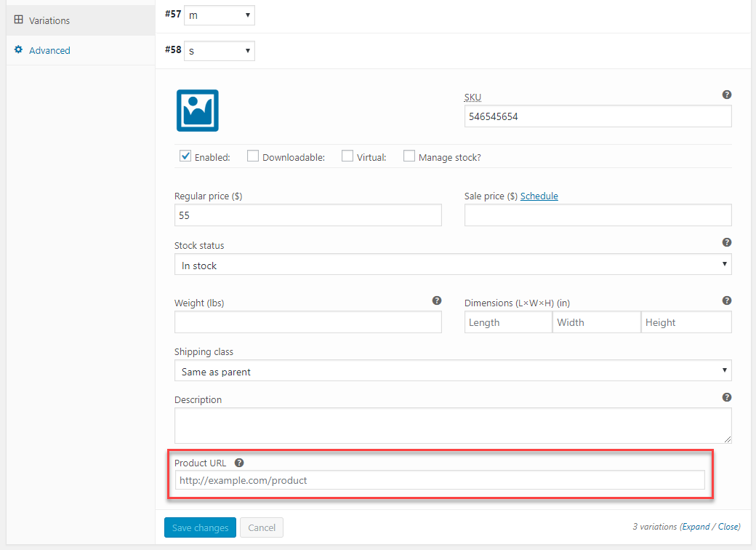Click the help icon next to SKU
The width and height of the screenshot is (756, 550).
727,95
